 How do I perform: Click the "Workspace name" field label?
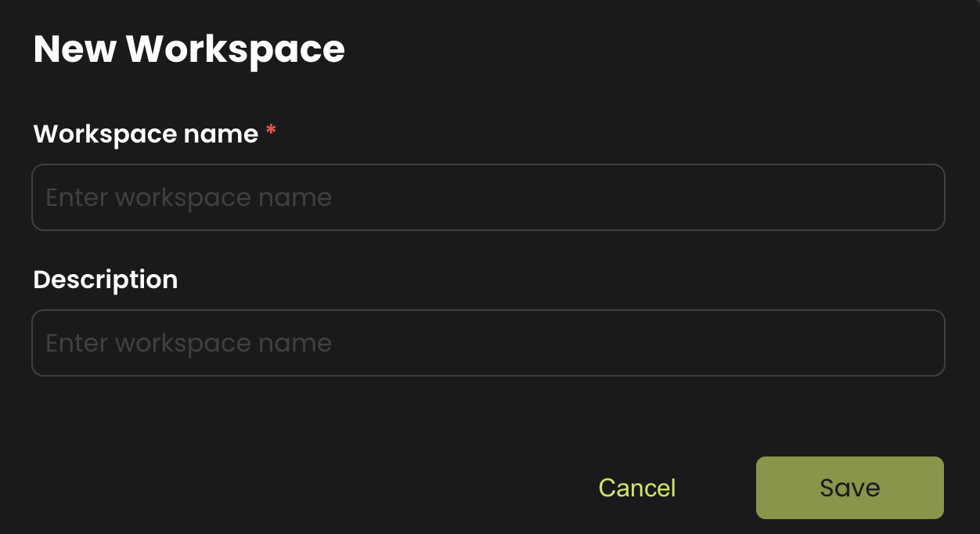pyautogui.click(x=146, y=134)
